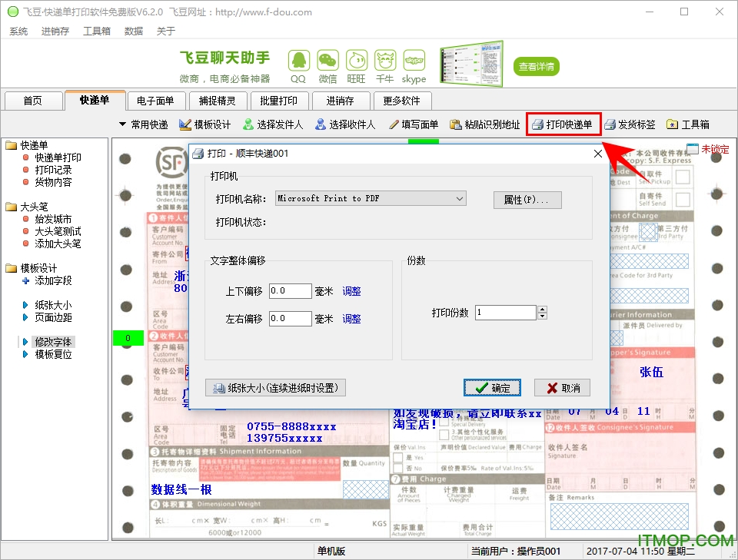Use the 粘贴识别地址 address recognition icon
Viewport: 738px width, 560px height.
tap(485, 124)
